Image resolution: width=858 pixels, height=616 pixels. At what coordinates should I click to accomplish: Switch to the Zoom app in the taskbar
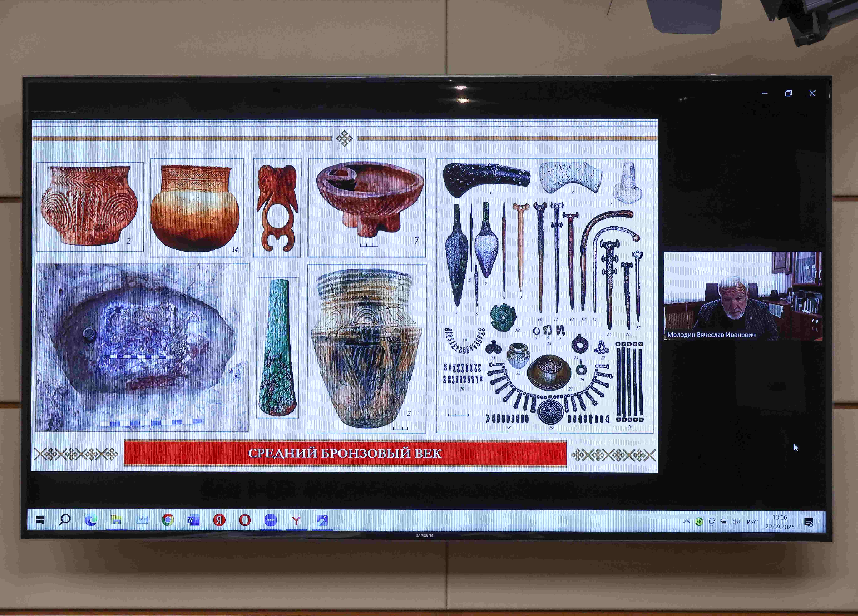pos(270,520)
